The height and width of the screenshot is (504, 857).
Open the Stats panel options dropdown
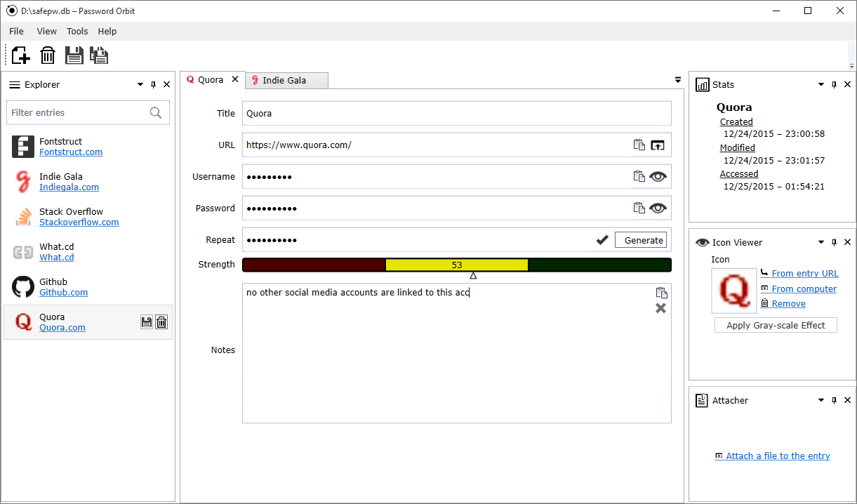click(821, 85)
